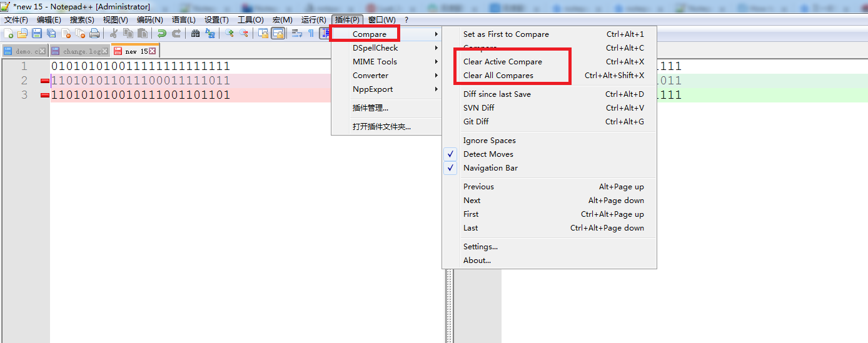Click the green Undo arrow icon
The height and width of the screenshot is (343, 868).
(x=162, y=33)
